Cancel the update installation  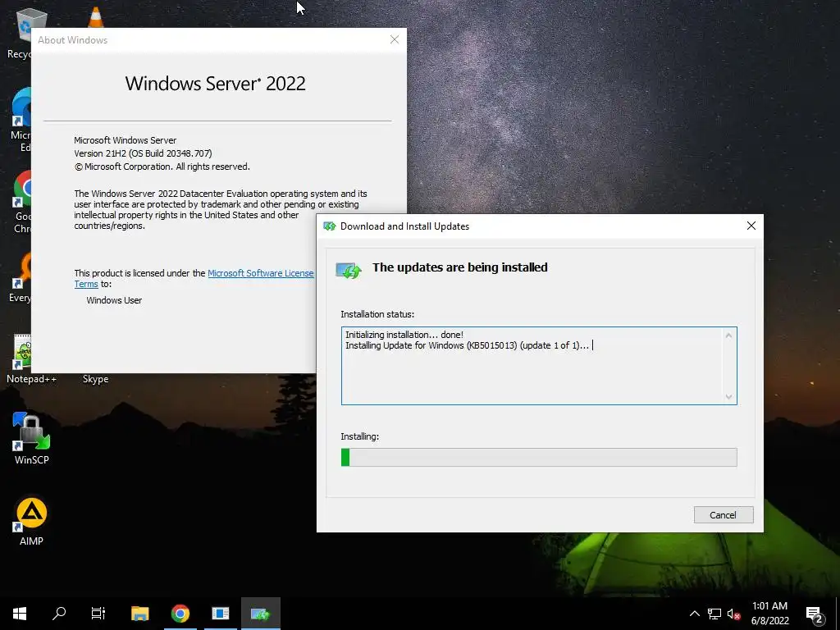tap(724, 515)
